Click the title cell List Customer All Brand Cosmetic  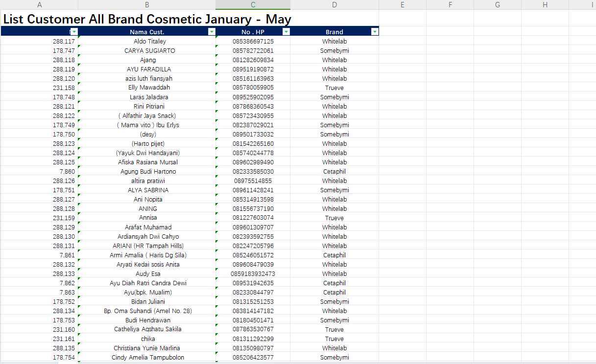(x=147, y=20)
